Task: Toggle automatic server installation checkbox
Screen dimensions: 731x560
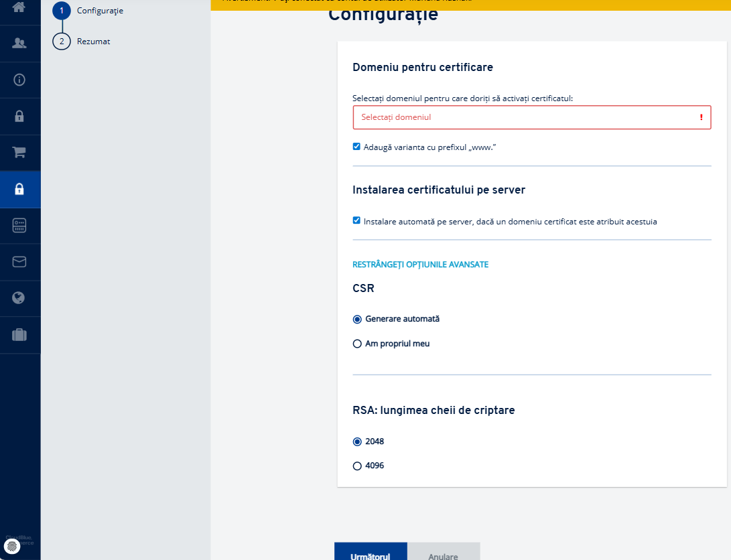Action: pos(356,220)
